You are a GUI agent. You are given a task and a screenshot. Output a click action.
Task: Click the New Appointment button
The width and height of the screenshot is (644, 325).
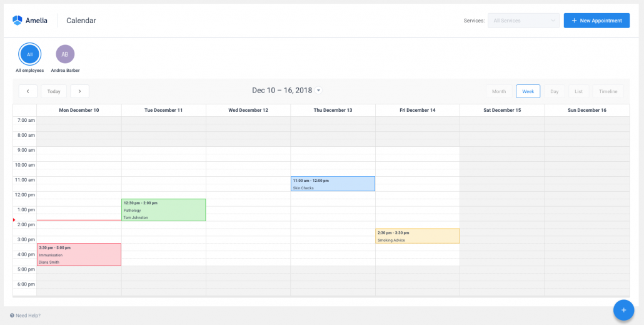tap(596, 21)
